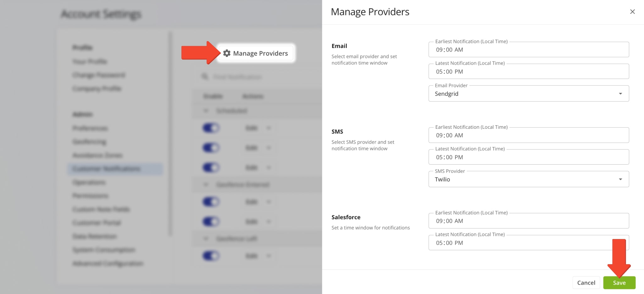Cancel the Manage Providers changes
Screen dimensions: 644x294
[586, 283]
